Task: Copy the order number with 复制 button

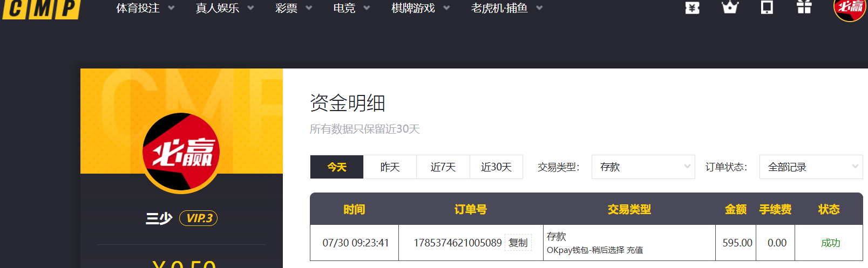Action: coord(518,243)
